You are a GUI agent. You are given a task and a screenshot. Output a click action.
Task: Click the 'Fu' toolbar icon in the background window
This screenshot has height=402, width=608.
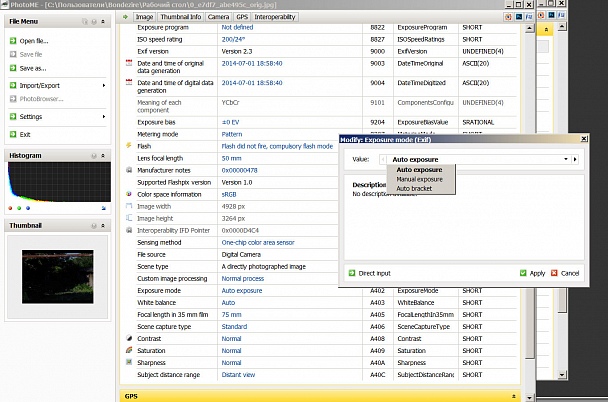point(561,15)
